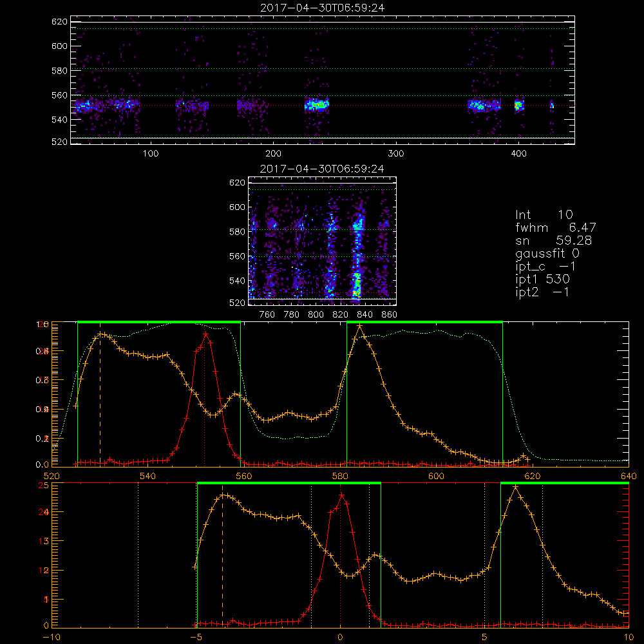Click the 'gaussfit 0' parameter text
Image resolution: width=644 pixels, height=644 pixels.
[547, 253]
